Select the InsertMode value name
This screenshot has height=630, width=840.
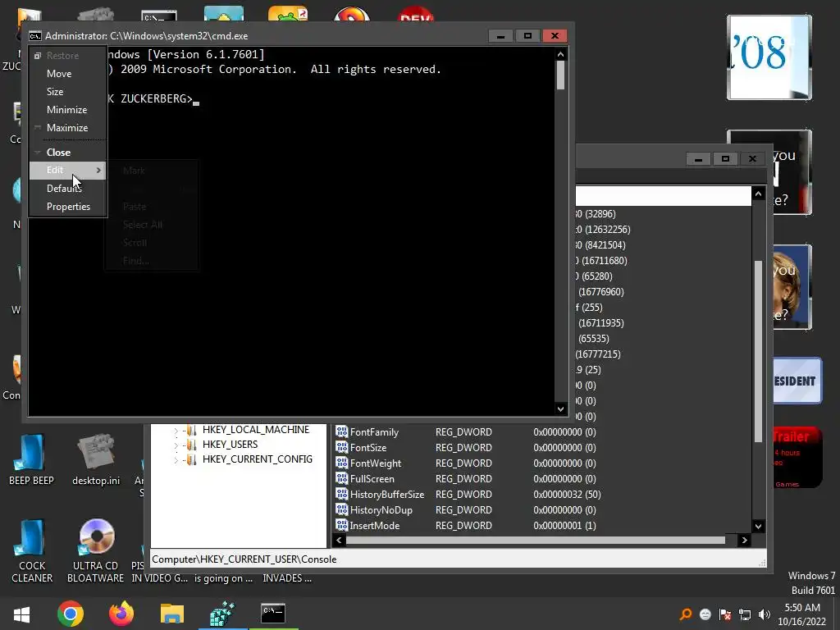[374, 526]
